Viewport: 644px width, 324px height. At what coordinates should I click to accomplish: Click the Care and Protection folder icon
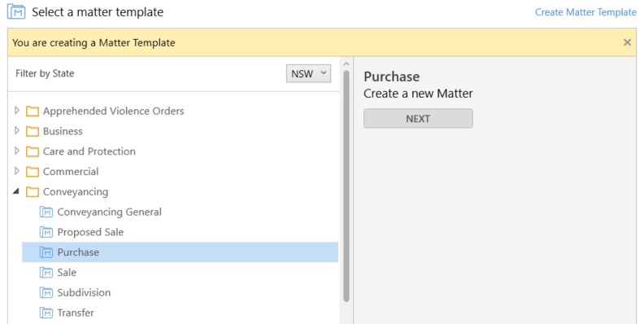(x=33, y=151)
